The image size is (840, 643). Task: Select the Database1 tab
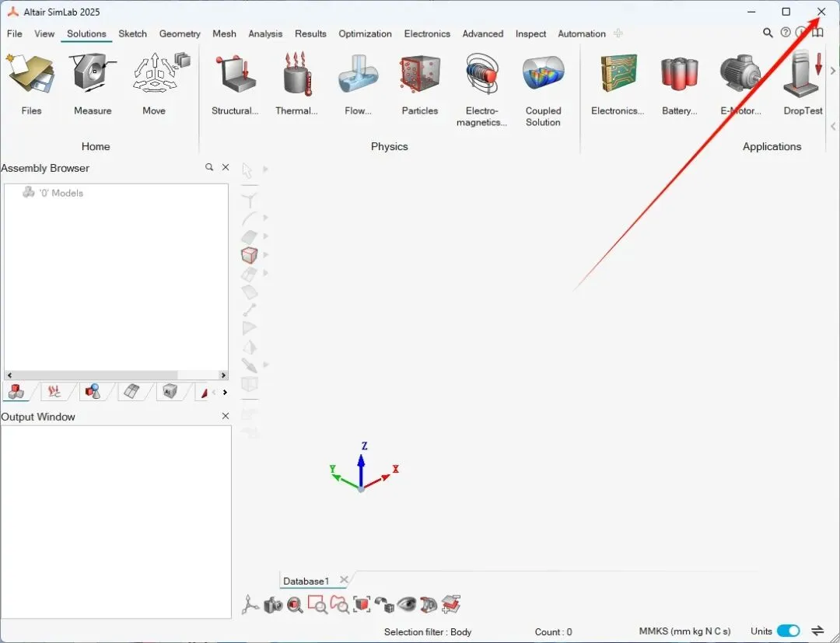pos(306,581)
